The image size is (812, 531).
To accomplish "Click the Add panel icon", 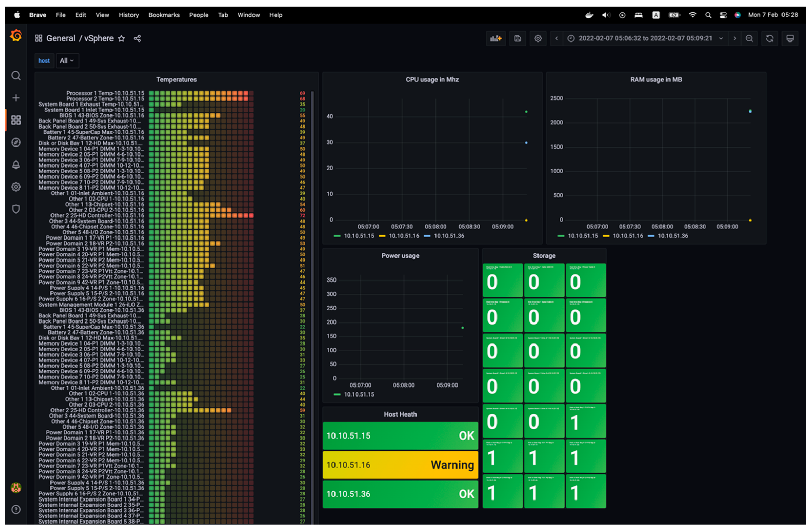I will point(495,38).
